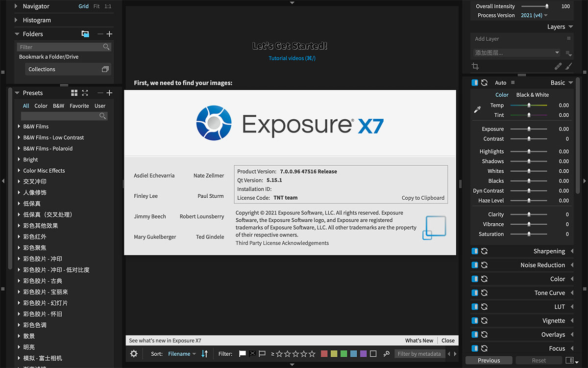
Task: Toggle the Color panel switch
Action: (x=475, y=279)
